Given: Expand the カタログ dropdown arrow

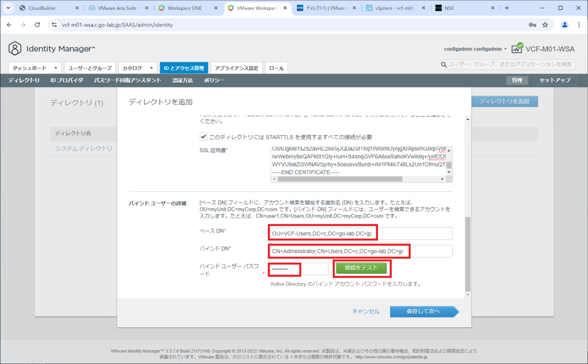Looking at the screenshot, I should 151,68.
